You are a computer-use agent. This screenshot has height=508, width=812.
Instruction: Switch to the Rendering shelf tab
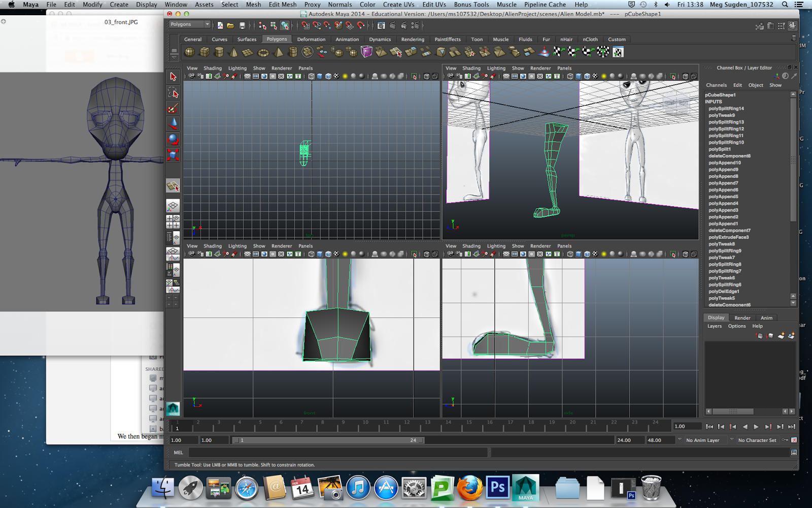click(x=413, y=39)
